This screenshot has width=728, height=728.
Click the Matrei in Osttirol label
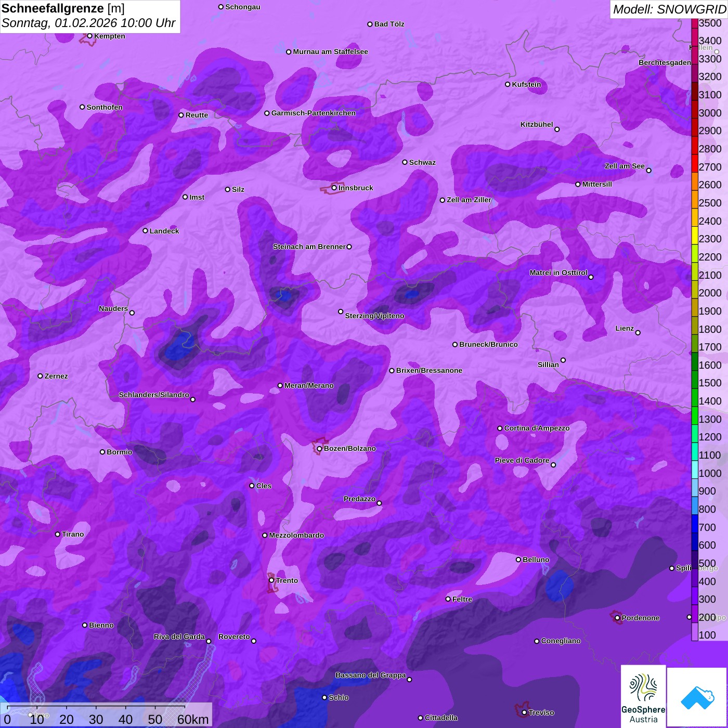[558, 272]
